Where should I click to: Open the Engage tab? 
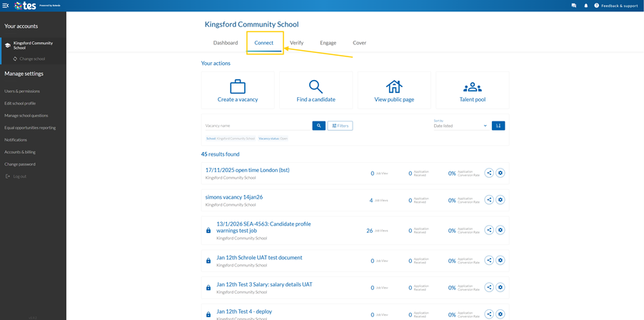[x=328, y=43]
